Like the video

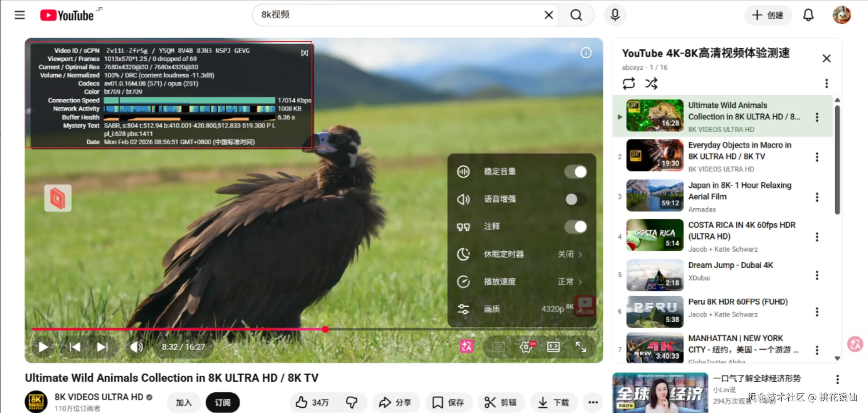(313, 402)
